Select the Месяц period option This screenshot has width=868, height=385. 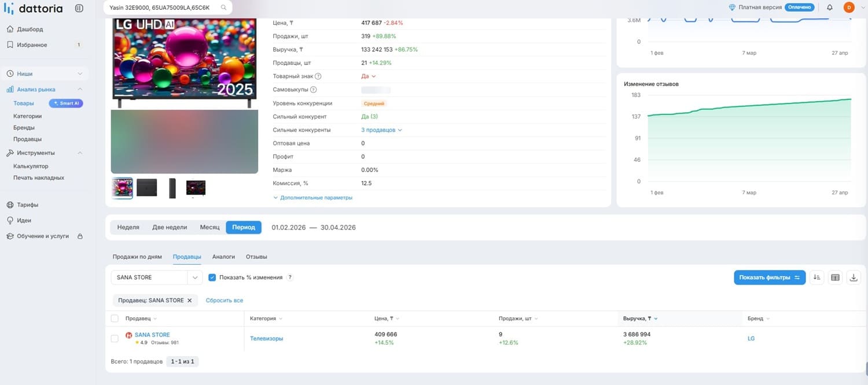[209, 227]
